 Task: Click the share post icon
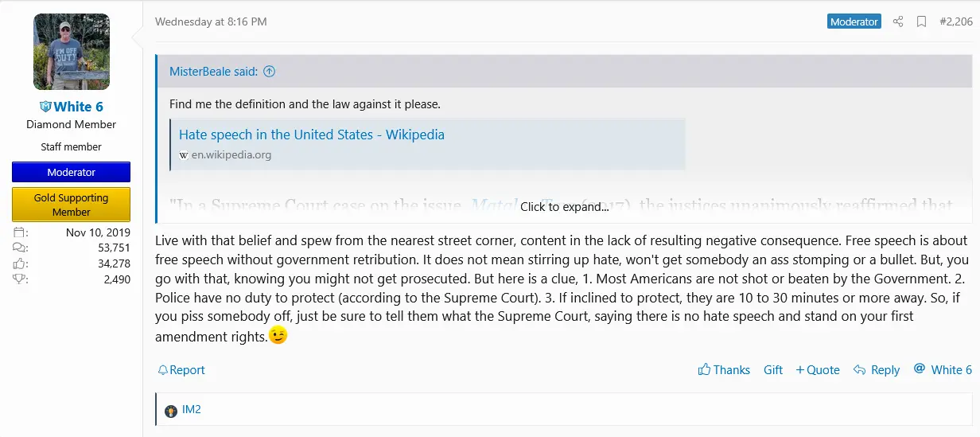click(898, 22)
